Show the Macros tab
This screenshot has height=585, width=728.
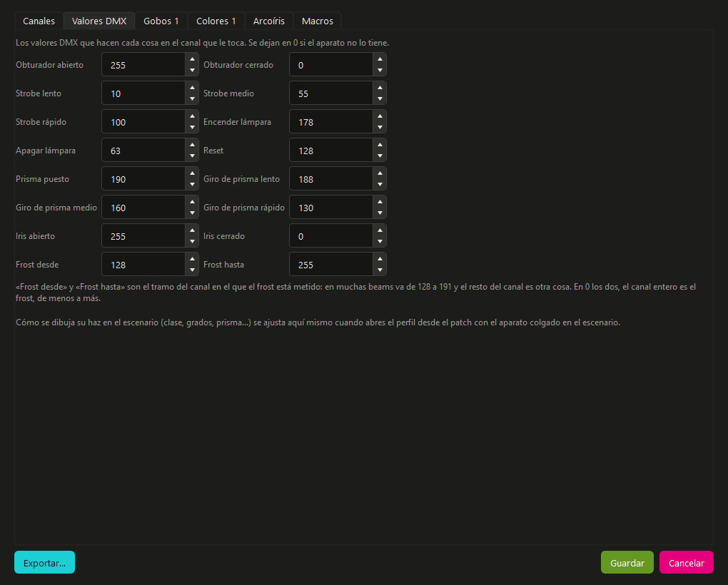pyautogui.click(x=318, y=21)
